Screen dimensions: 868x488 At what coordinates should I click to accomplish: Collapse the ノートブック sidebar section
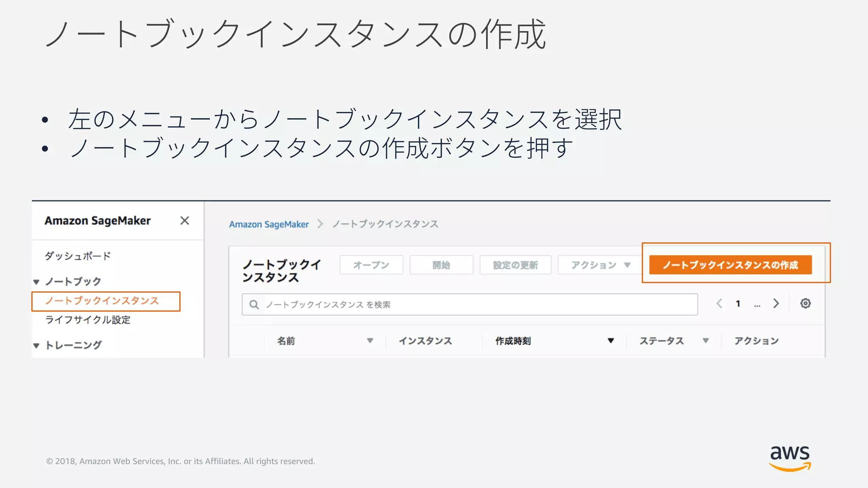pos(36,282)
